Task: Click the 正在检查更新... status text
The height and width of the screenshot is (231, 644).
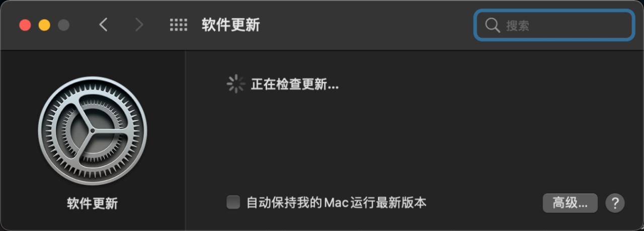Action: (x=295, y=85)
